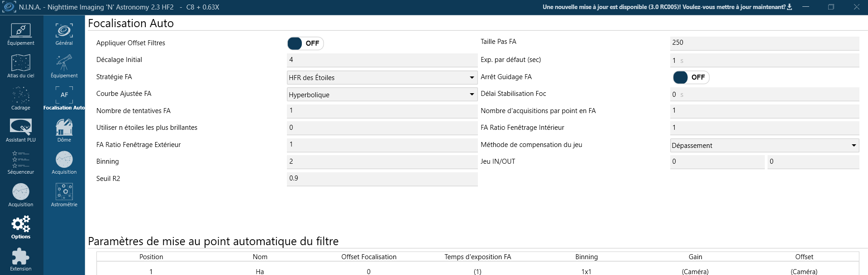This screenshot has height=275, width=868.
Task: Edit the Jeu OUT value field
Action: click(813, 161)
